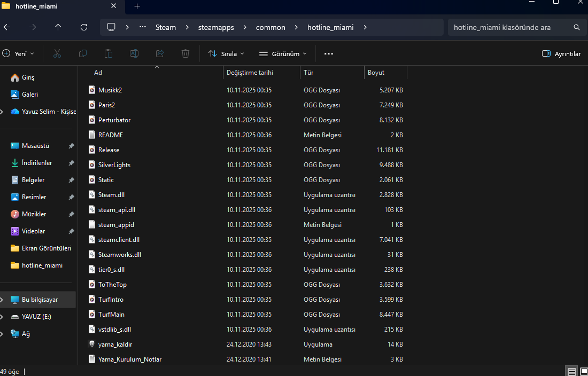
Task: Sort by the Tür column header
Action: pyautogui.click(x=308, y=73)
